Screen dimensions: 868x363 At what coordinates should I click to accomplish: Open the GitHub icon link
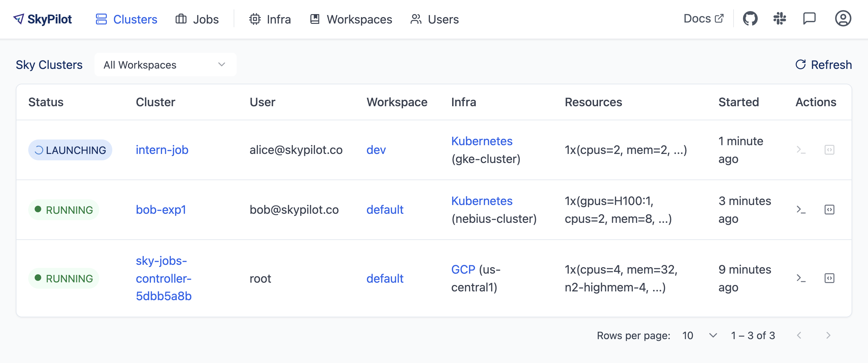click(x=750, y=19)
